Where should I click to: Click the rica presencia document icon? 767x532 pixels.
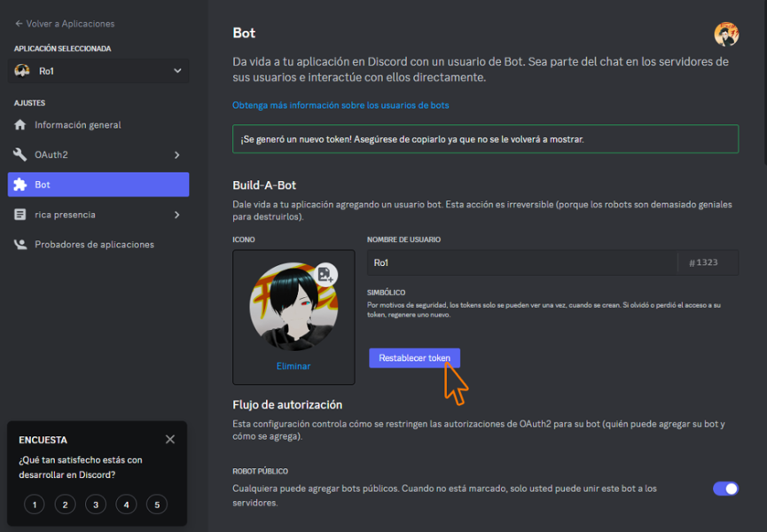[x=20, y=215]
